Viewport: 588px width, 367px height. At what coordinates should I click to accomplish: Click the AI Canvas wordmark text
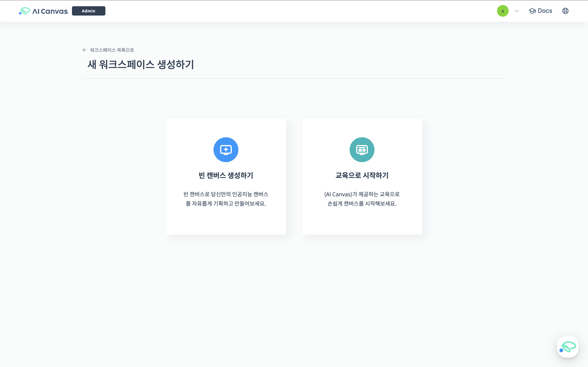(50, 11)
